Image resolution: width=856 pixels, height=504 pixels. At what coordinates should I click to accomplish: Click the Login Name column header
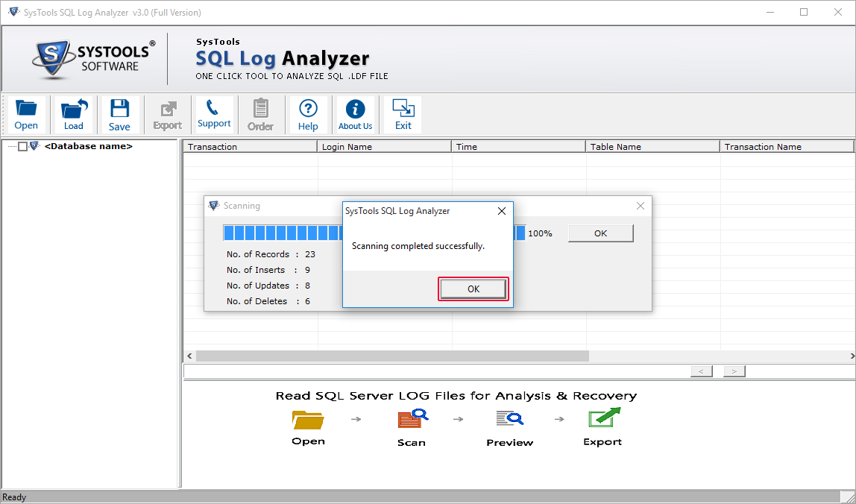pos(384,146)
